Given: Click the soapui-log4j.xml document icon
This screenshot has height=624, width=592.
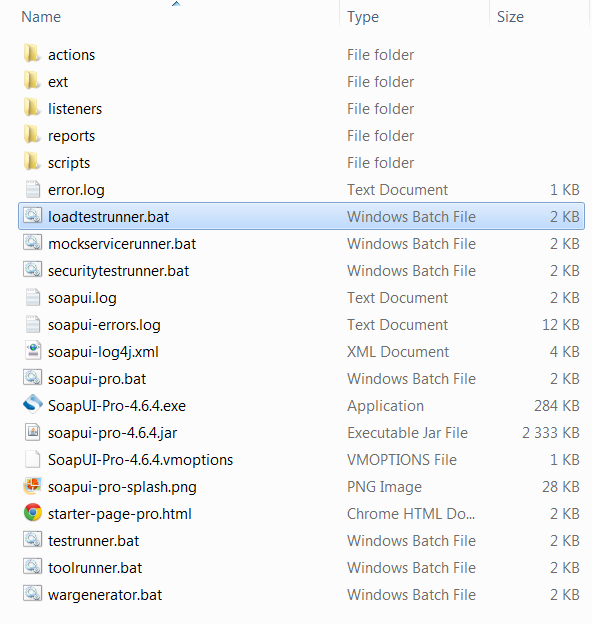Looking at the screenshot, I should tap(33, 351).
